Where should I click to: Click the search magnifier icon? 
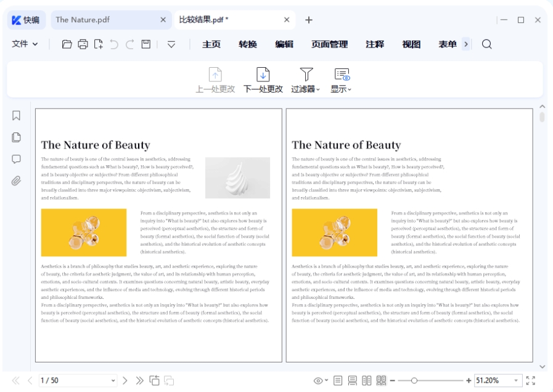pos(486,44)
